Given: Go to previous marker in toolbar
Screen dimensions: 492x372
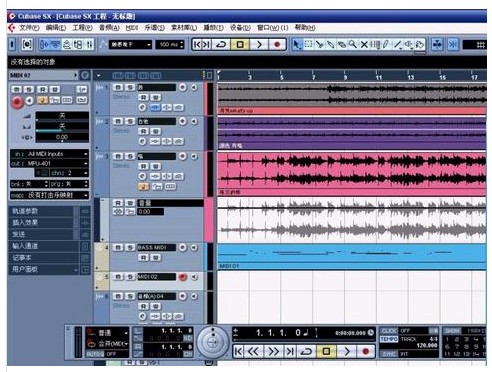Looking at the screenshot, I should click(198, 44).
